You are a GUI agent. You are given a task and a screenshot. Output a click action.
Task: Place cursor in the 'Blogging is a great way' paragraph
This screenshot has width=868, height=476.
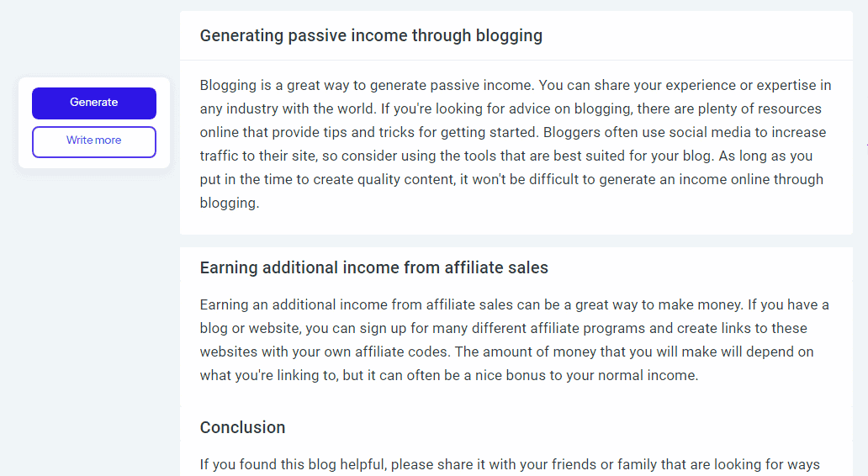516,144
